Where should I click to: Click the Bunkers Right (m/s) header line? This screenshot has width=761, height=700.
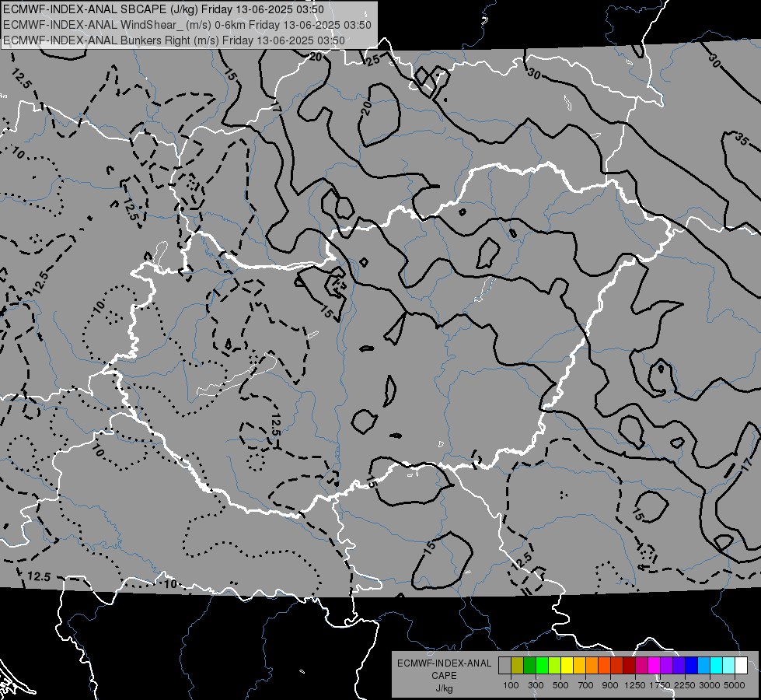(174, 40)
